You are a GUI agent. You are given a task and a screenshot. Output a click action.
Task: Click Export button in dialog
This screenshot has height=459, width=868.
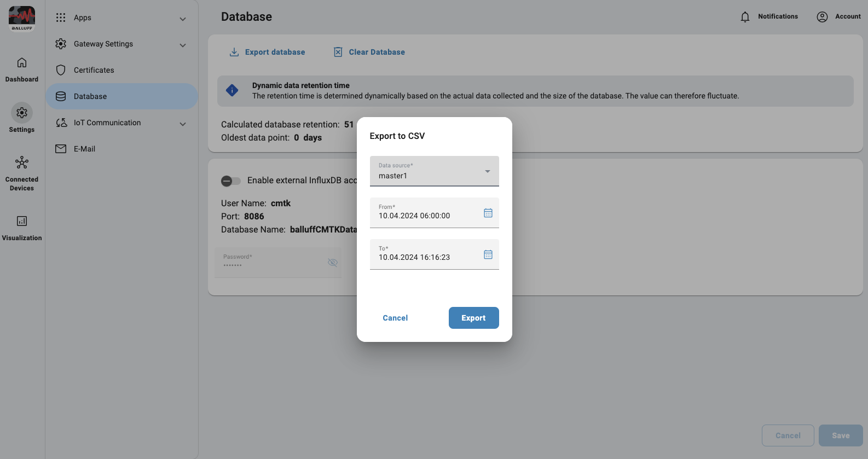pyautogui.click(x=473, y=318)
